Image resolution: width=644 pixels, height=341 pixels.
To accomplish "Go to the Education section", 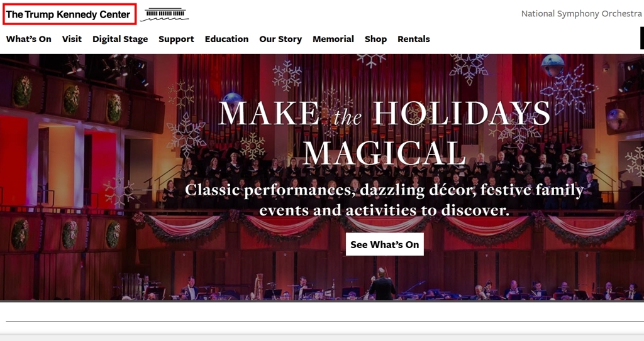I will [226, 39].
